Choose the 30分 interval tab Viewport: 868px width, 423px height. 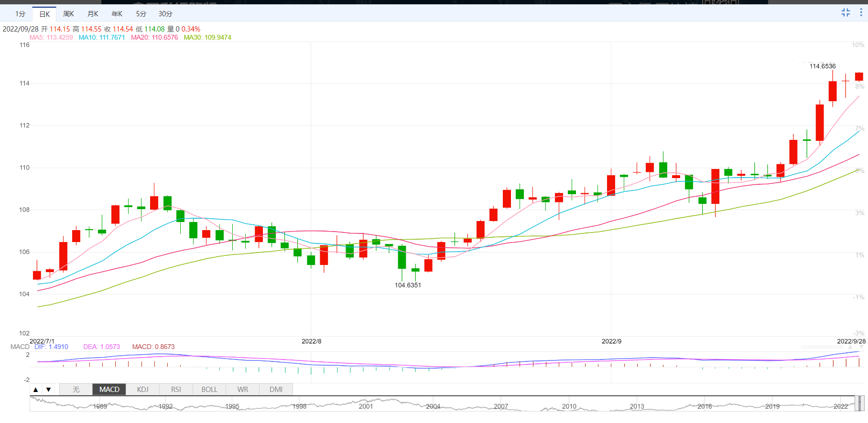165,14
